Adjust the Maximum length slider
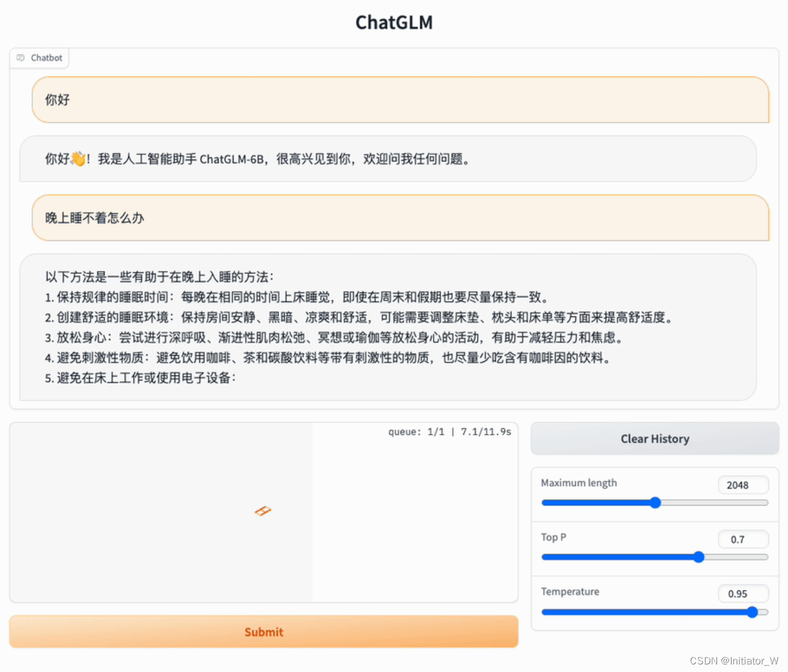The width and height of the screenshot is (788, 672). (654, 502)
